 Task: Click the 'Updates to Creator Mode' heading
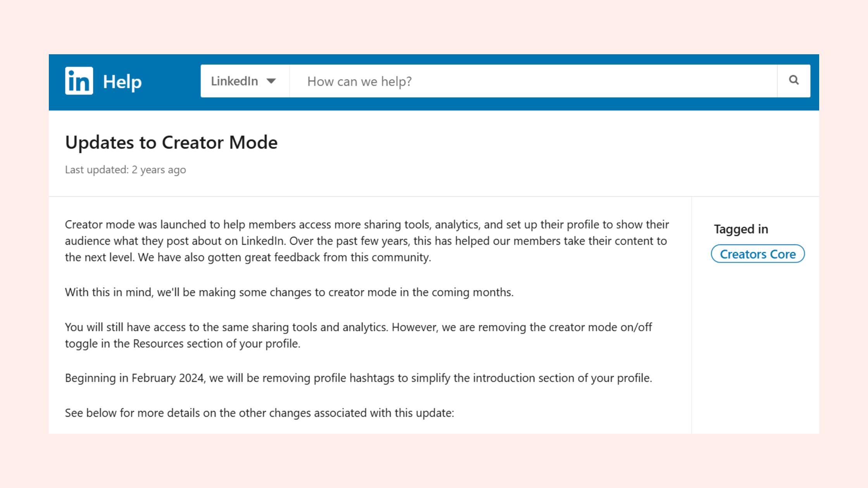(171, 142)
